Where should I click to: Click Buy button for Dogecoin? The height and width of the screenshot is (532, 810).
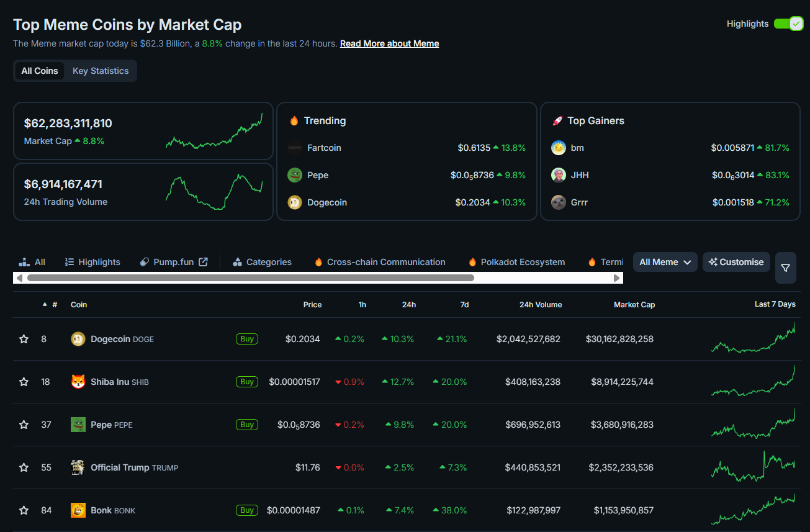[x=247, y=339]
